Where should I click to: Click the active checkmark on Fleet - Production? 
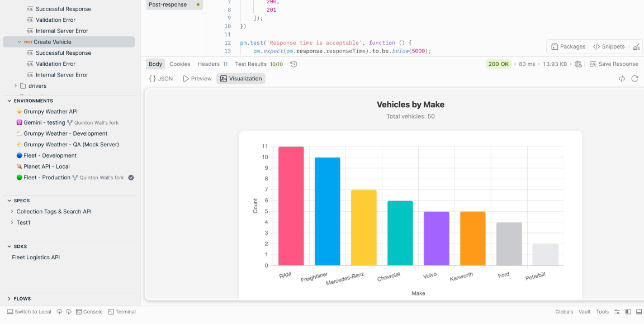click(x=131, y=178)
